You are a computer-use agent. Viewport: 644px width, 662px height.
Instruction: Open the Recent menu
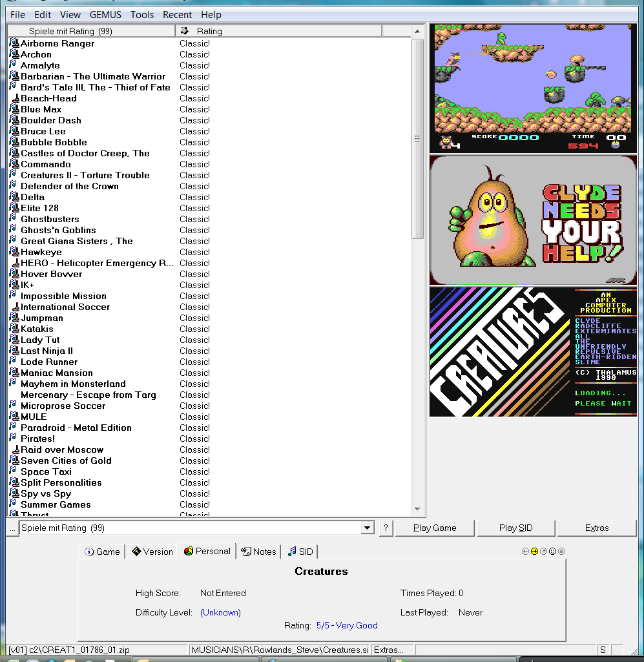click(x=177, y=14)
